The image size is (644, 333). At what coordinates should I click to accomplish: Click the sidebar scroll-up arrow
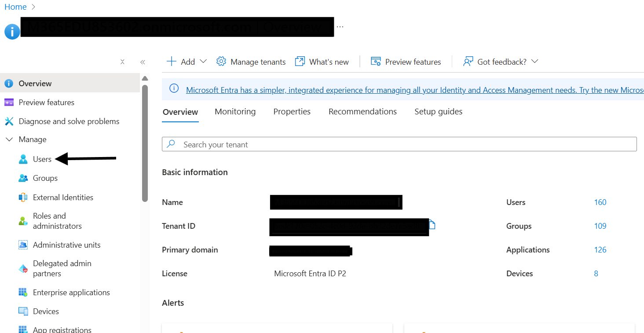145,79
